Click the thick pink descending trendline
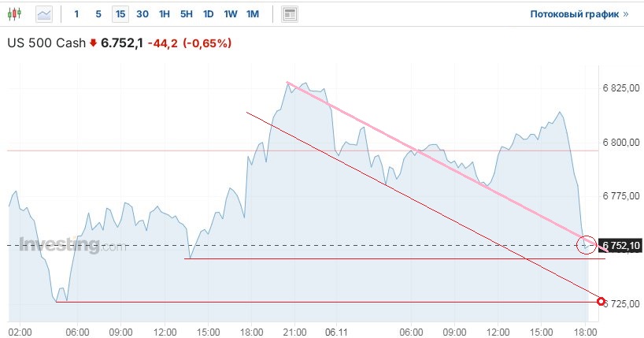644x338 pixels. tap(441, 163)
